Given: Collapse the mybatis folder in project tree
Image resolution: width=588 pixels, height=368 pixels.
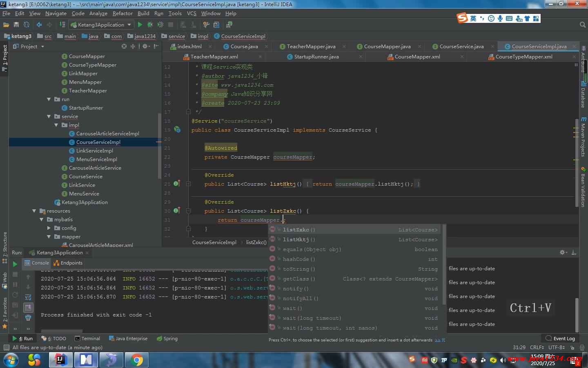Looking at the screenshot, I should (41, 220).
